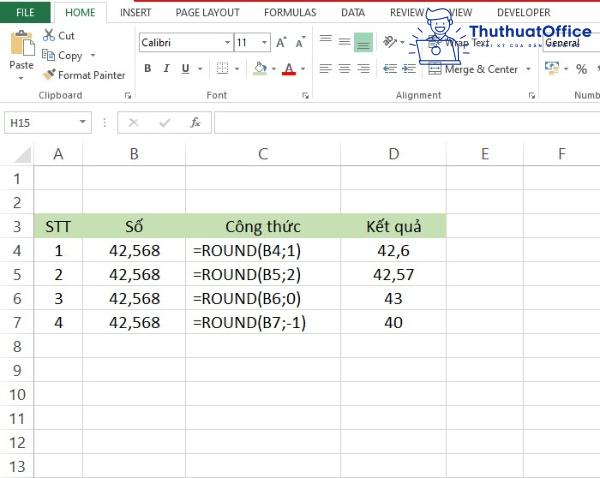
Task: Center text horizontally
Action: coord(344,69)
